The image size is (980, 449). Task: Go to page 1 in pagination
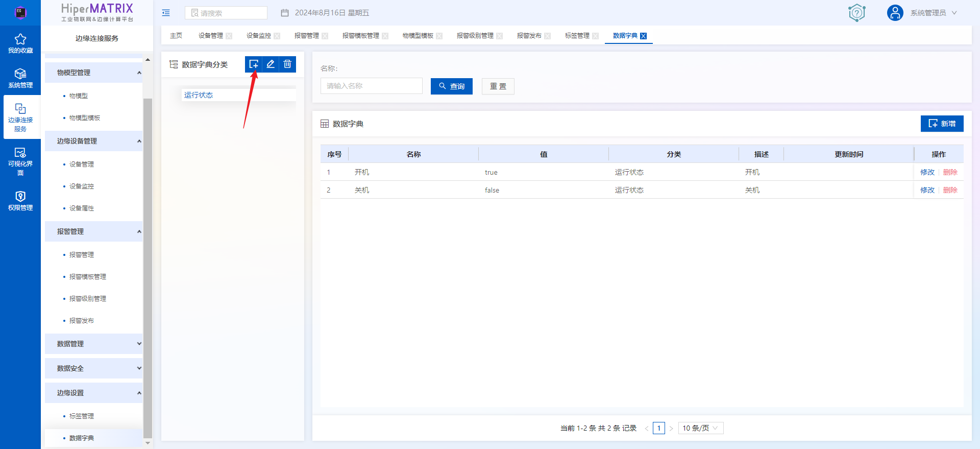tap(659, 428)
